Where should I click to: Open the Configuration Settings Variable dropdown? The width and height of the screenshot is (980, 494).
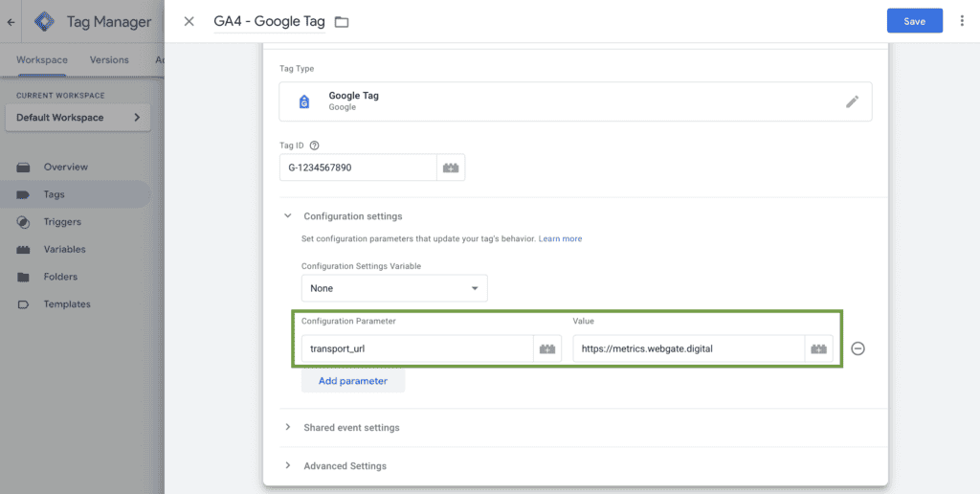click(393, 288)
